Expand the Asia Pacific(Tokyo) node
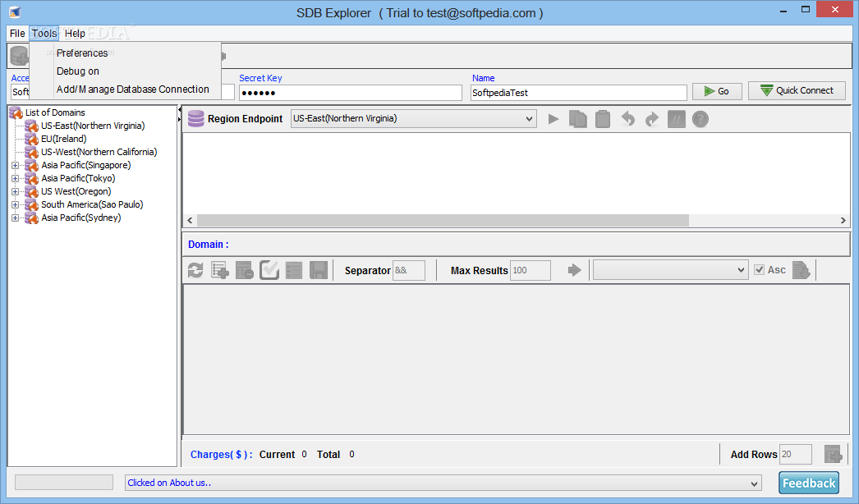 (16, 178)
